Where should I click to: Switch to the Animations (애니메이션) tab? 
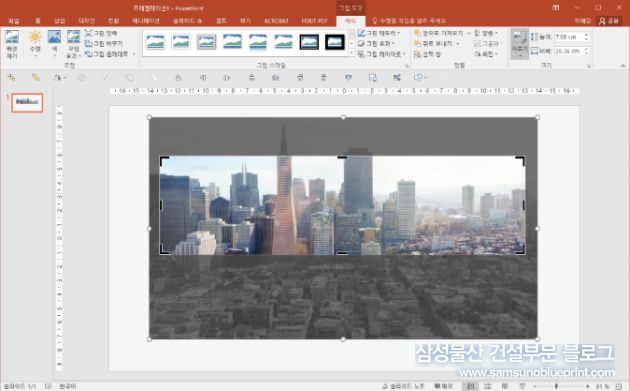[x=146, y=21]
